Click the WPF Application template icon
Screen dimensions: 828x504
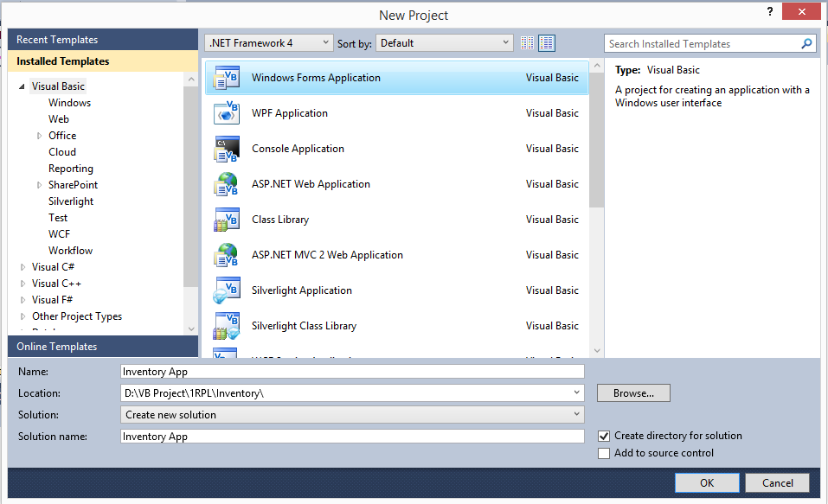[x=226, y=112]
